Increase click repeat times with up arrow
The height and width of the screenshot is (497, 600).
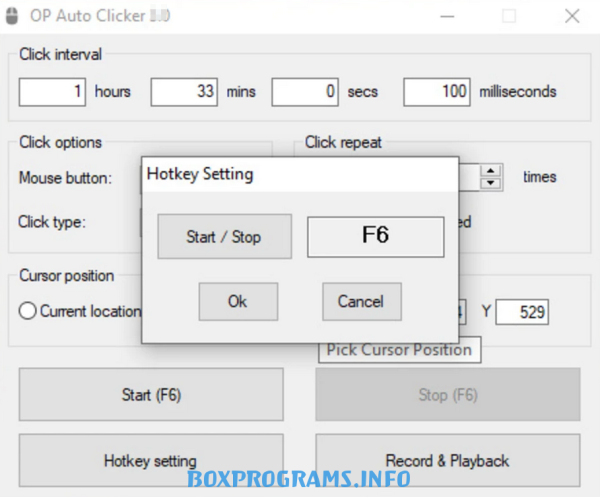point(490,170)
